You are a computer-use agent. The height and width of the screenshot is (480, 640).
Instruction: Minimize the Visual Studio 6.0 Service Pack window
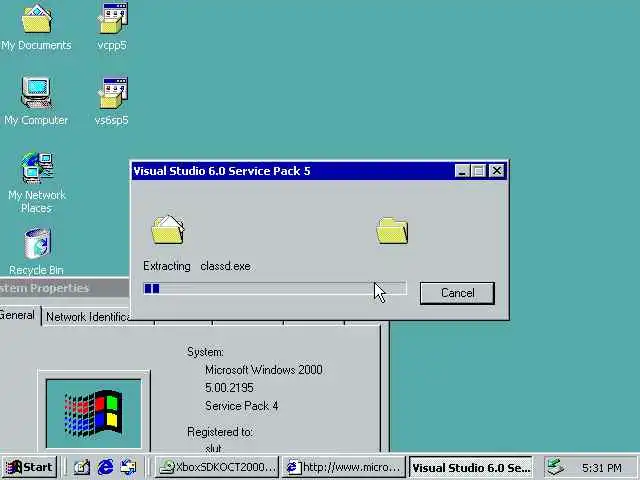462,171
